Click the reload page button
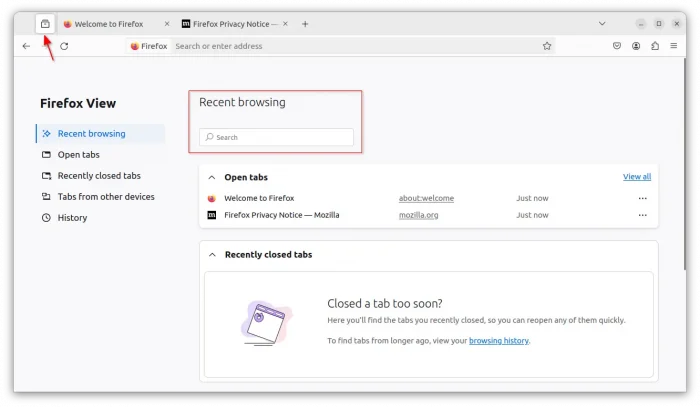The image size is (700, 407). tap(64, 46)
